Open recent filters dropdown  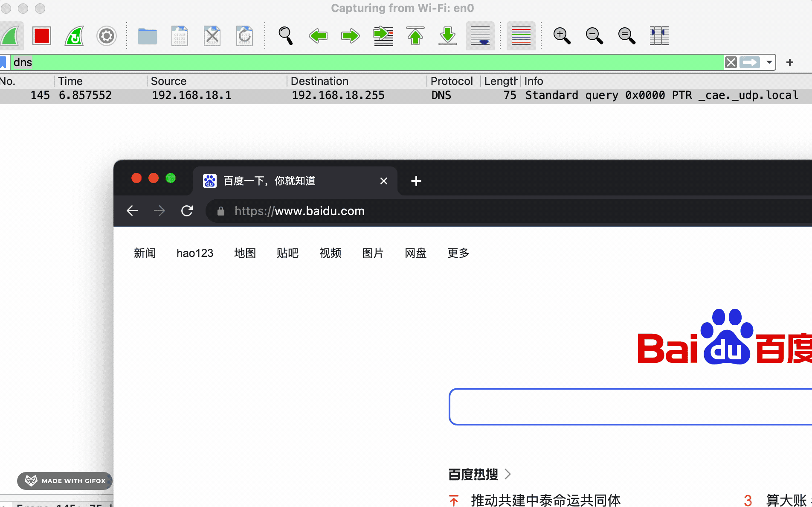pos(769,62)
